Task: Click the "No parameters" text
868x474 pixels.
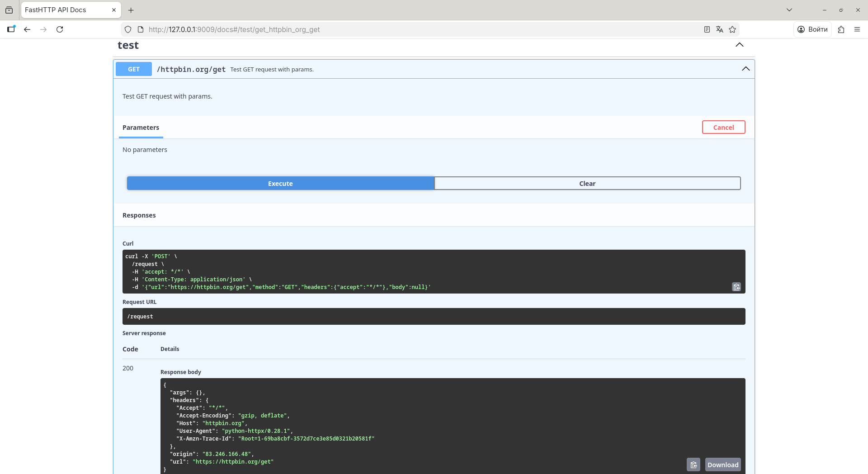Action: 145,150
